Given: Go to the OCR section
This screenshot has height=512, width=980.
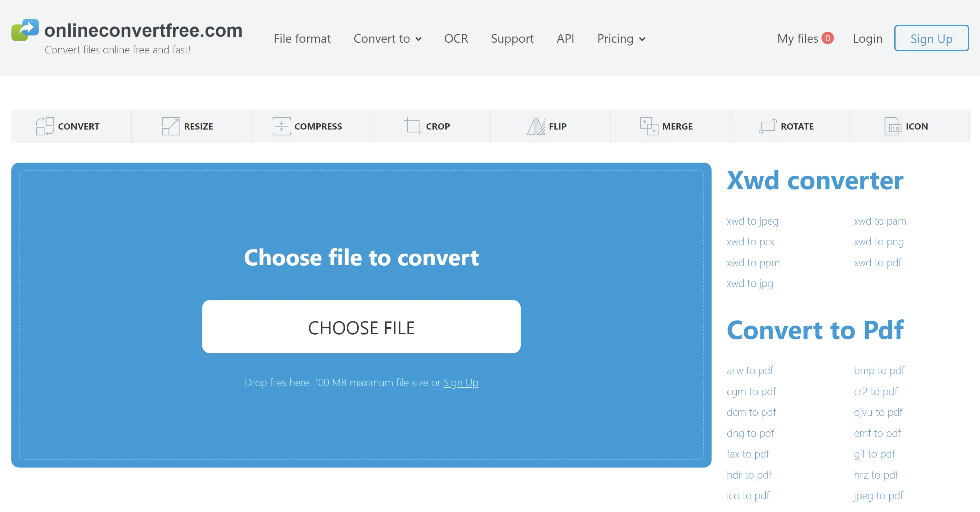Looking at the screenshot, I should [x=456, y=39].
